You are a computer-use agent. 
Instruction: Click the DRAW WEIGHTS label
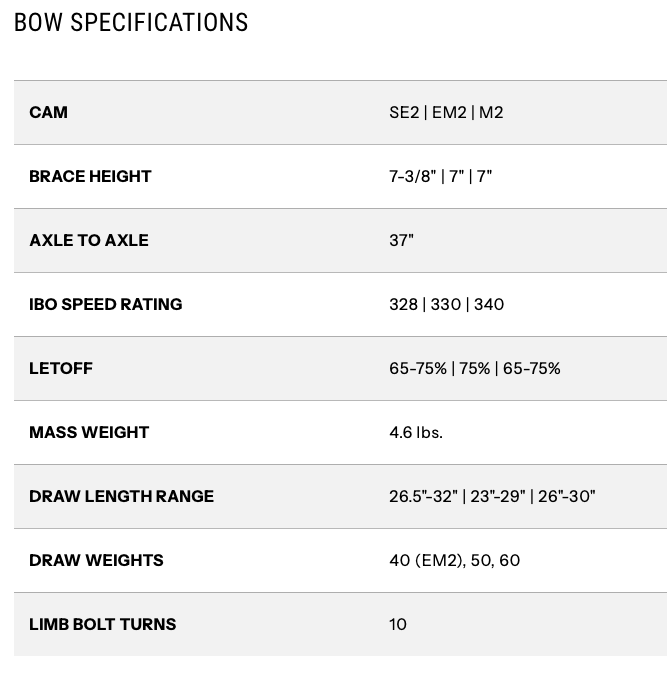(96, 560)
